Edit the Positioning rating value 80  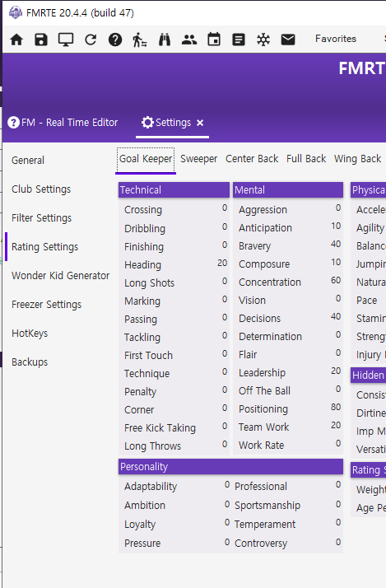click(x=336, y=408)
